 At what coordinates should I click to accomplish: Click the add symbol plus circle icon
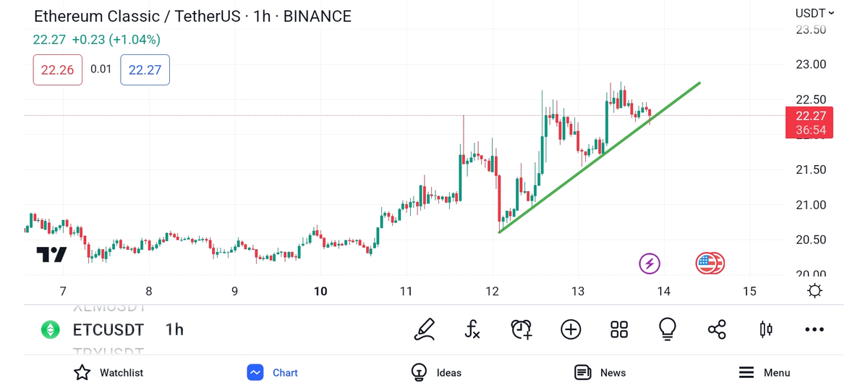571,329
